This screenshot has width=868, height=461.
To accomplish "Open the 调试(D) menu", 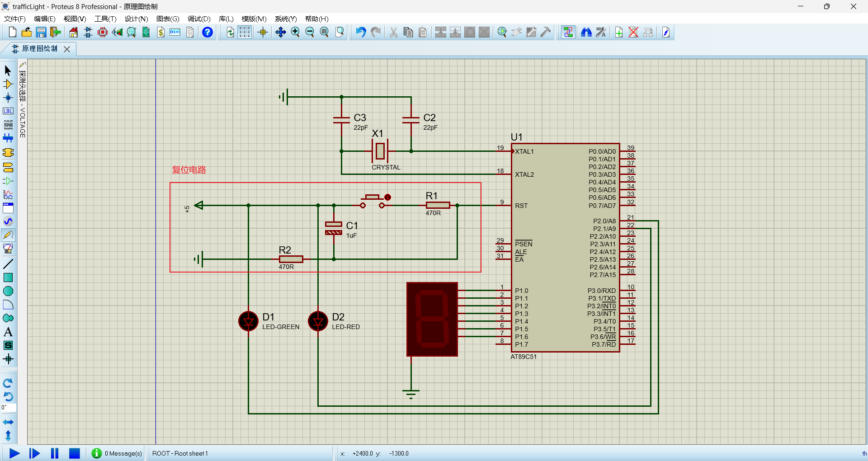I will pyautogui.click(x=199, y=19).
